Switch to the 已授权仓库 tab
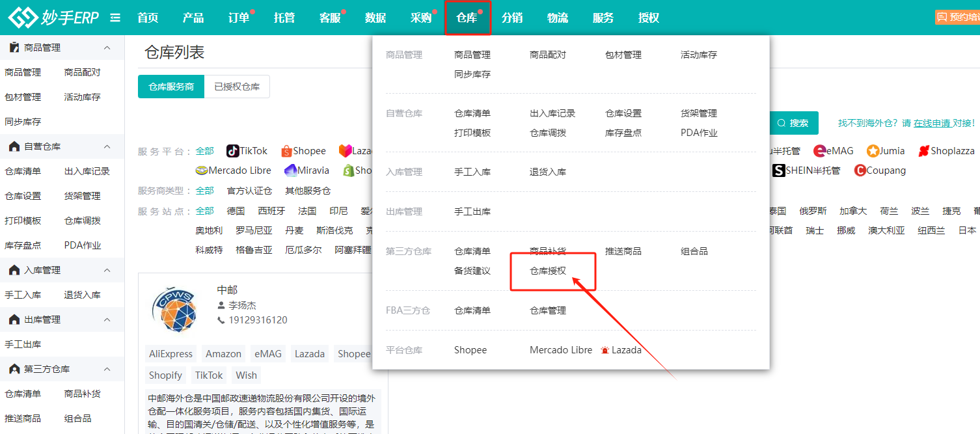The height and width of the screenshot is (434, 980). pos(237,87)
